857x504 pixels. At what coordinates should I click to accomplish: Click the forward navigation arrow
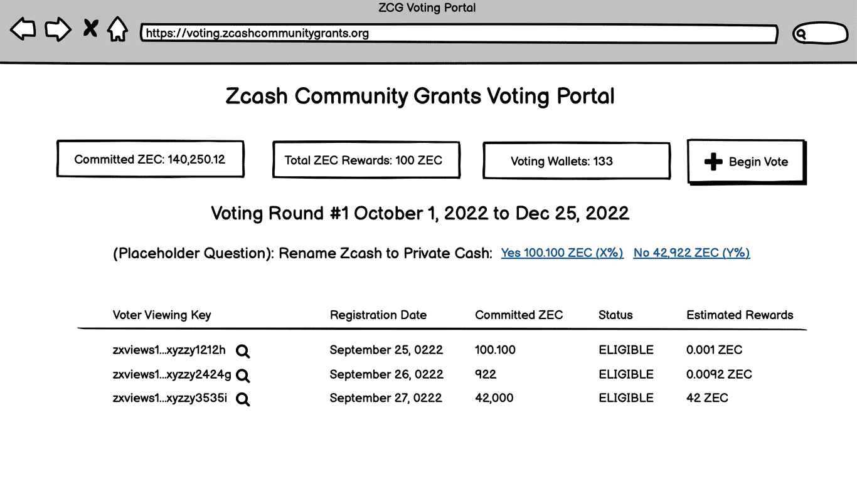(x=58, y=28)
